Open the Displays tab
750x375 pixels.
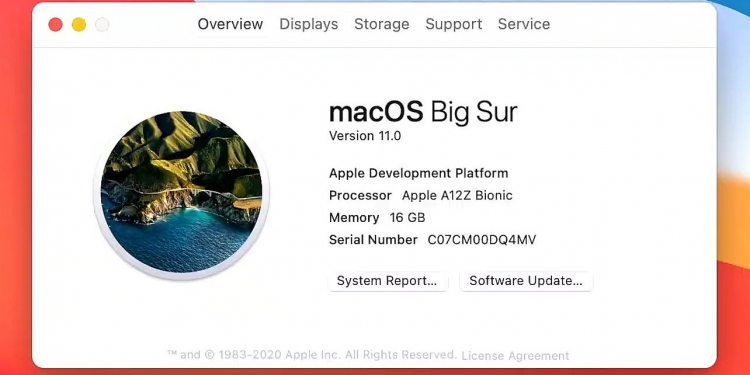[309, 24]
